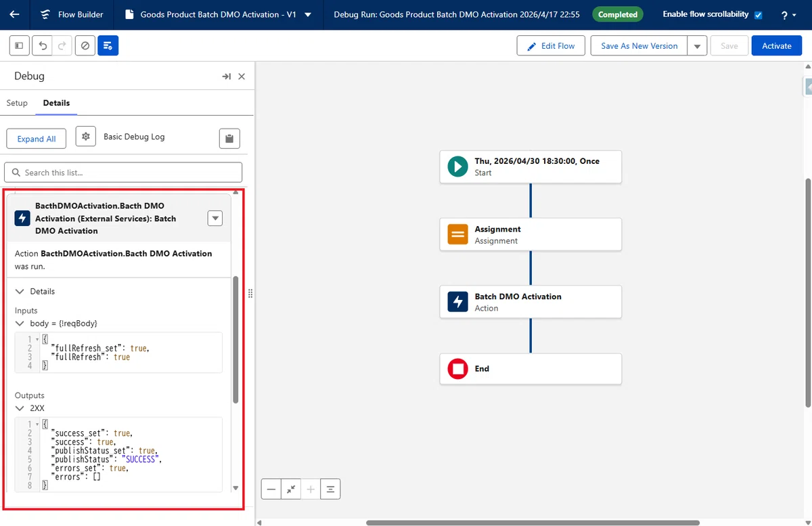Click the panel resize handle dots
Screen dimensions: 812x526
(x=250, y=293)
